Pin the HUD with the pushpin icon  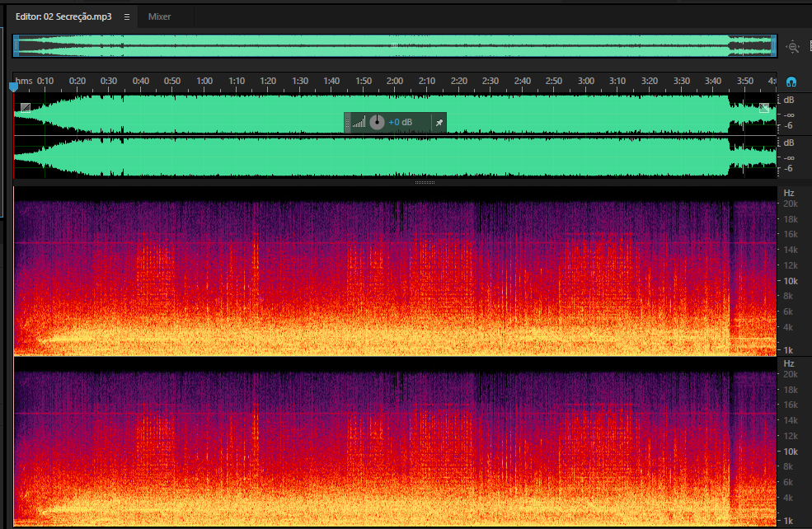(x=439, y=123)
